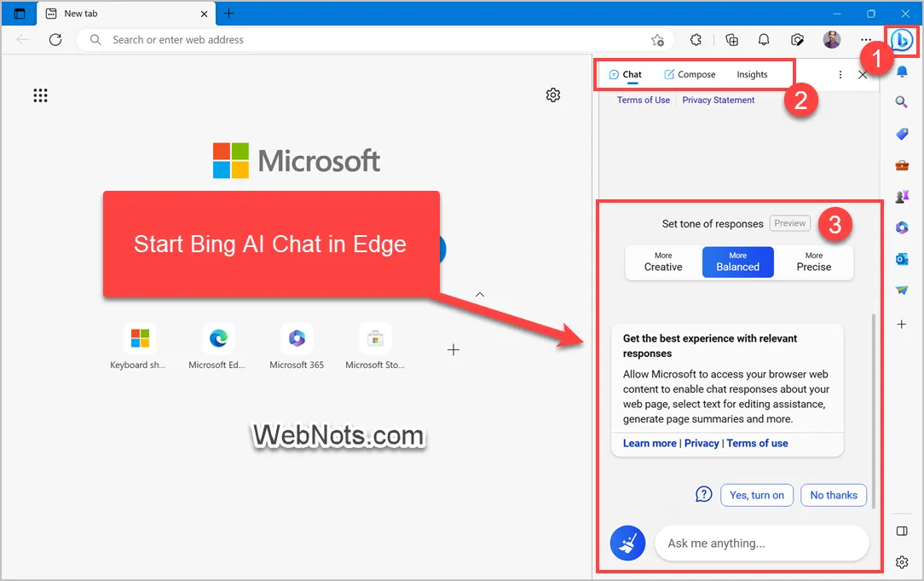Open the Microsoft 365 quick link

pyautogui.click(x=297, y=346)
